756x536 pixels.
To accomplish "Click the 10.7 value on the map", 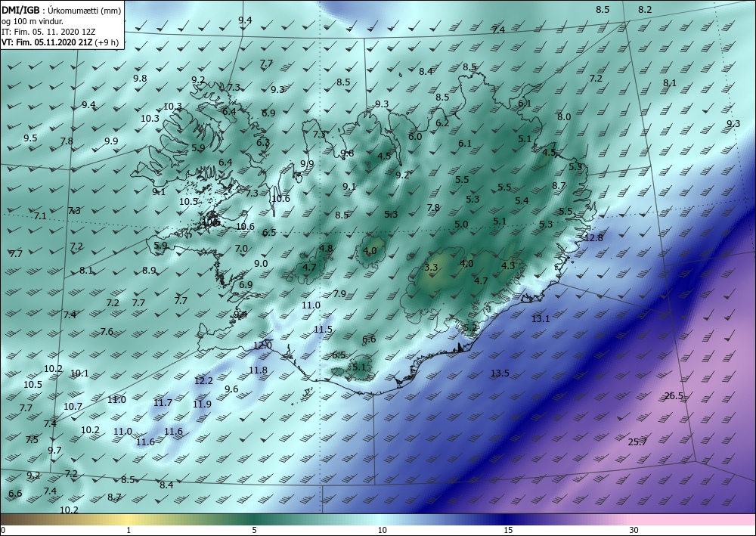I will (x=73, y=406).
